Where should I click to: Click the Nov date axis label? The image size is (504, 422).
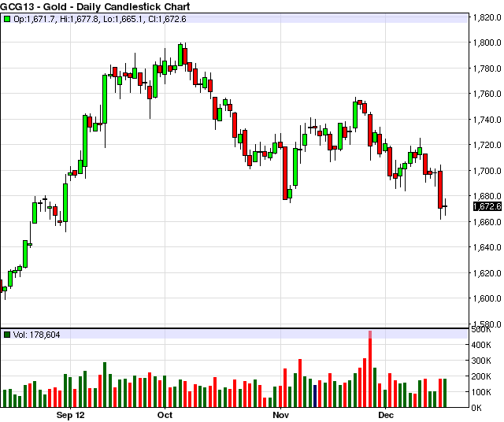click(x=281, y=415)
